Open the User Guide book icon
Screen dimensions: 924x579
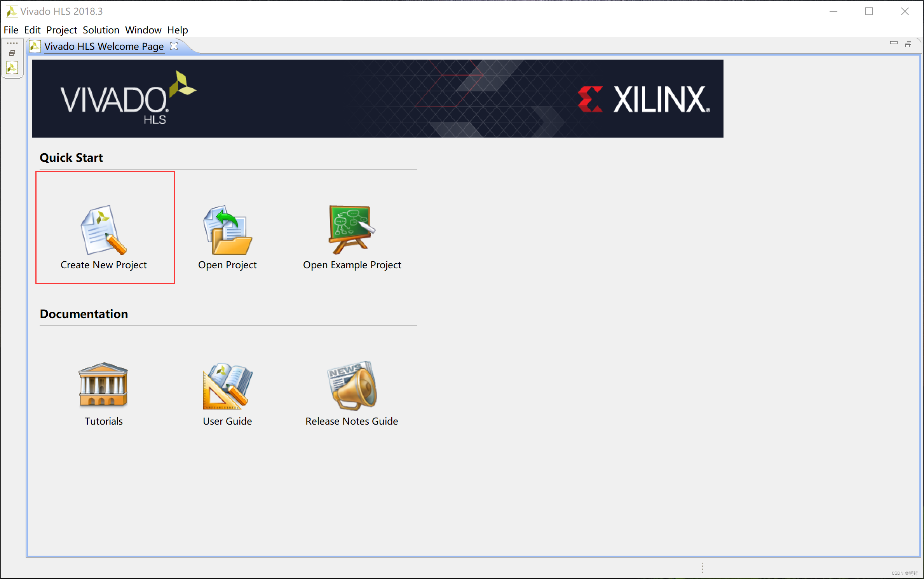(x=227, y=386)
